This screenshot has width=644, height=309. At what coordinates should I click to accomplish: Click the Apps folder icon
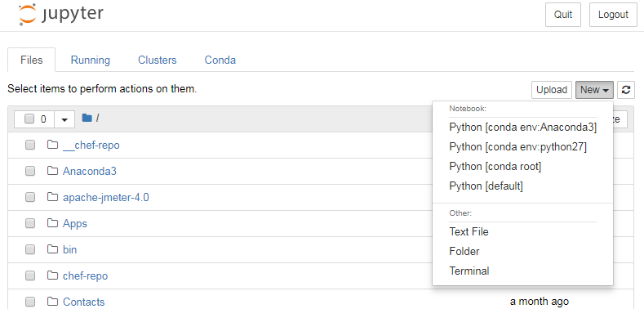[52, 223]
